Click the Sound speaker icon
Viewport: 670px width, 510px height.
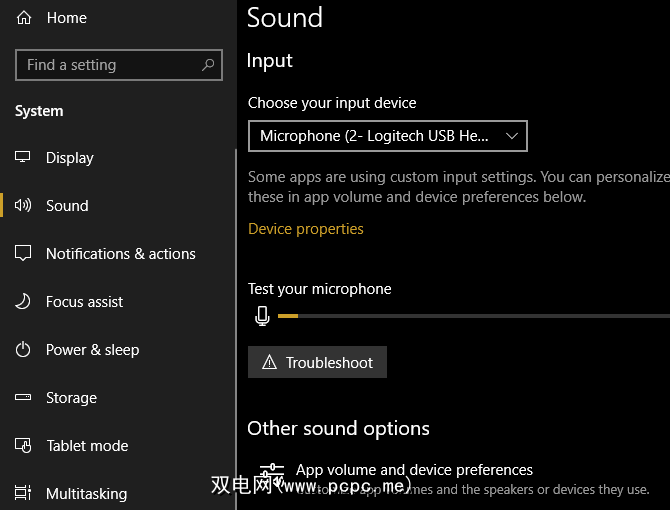point(24,206)
